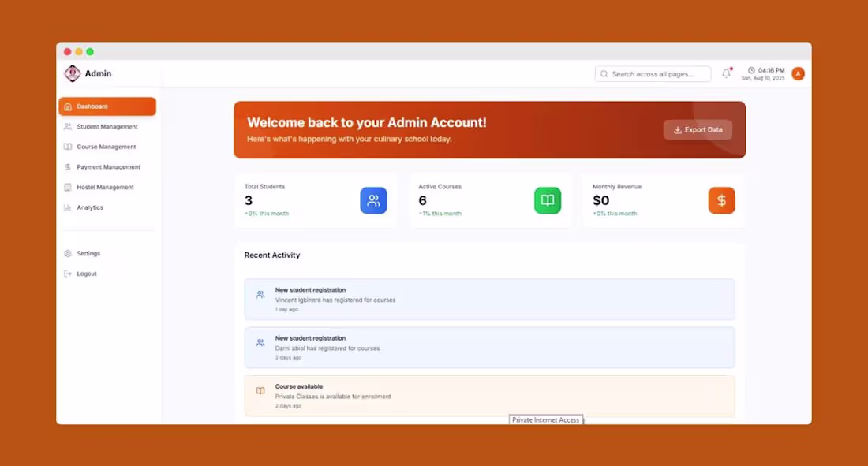Open the Active Courses card
The width and height of the screenshot is (868, 466).
click(x=490, y=201)
